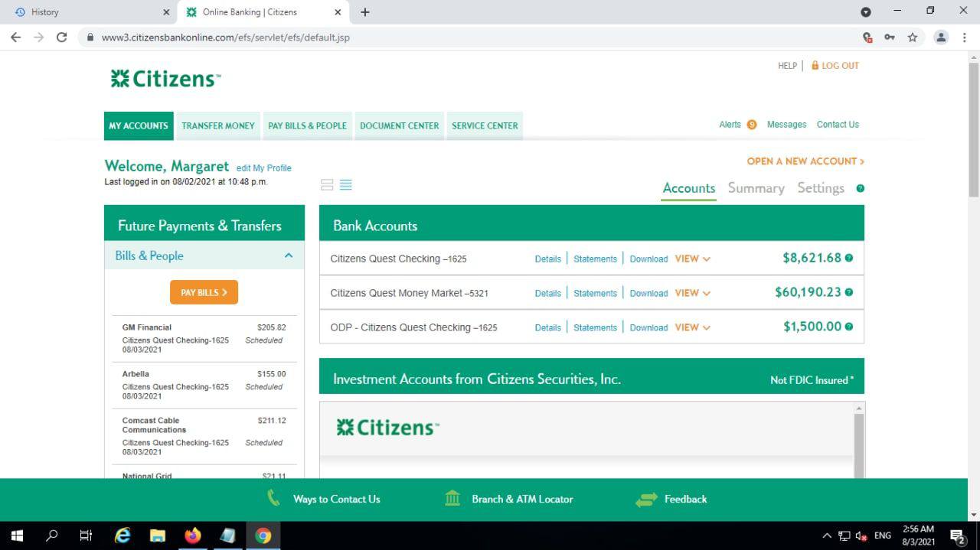Viewport: 980px width, 550px height.
Task: Click the bank building Branch locator icon
Action: [x=452, y=499]
